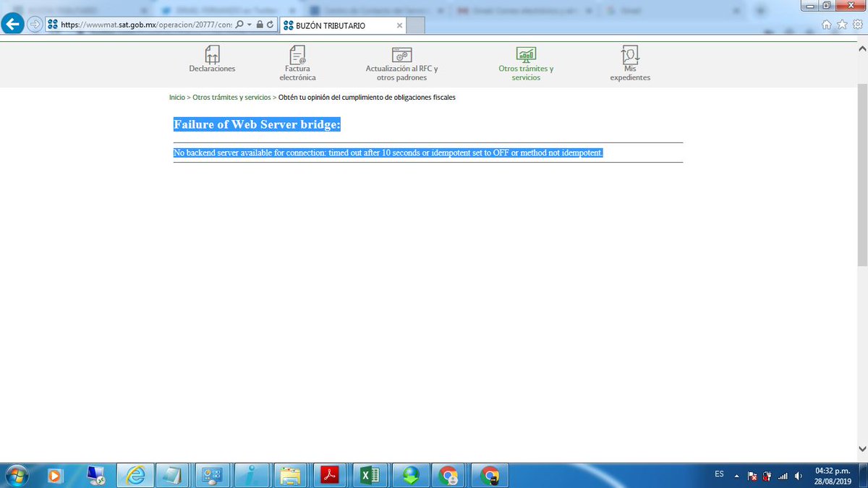Click the scrollbar up arrow
The width and height of the screenshot is (868, 488).
[862, 48]
